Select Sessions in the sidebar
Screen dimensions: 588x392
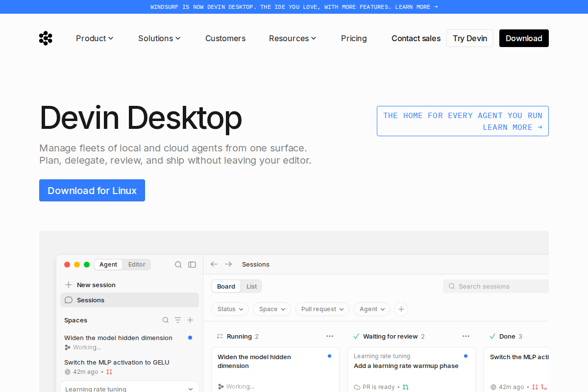point(129,300)
